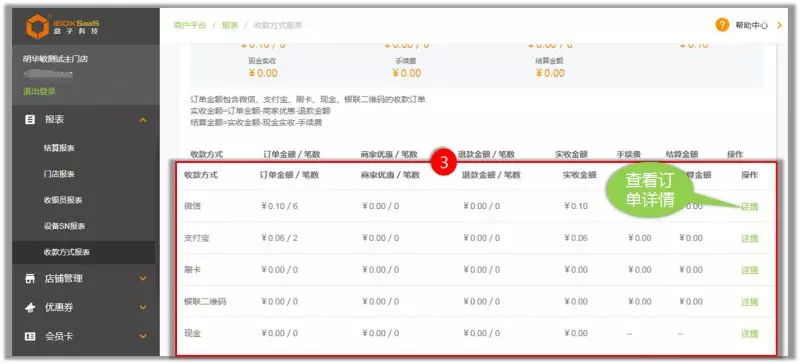Click the ¥0.00 value under 现金实收
This screenshot has width=800, height=364.
pyautogui.click(x=263, y=74)
